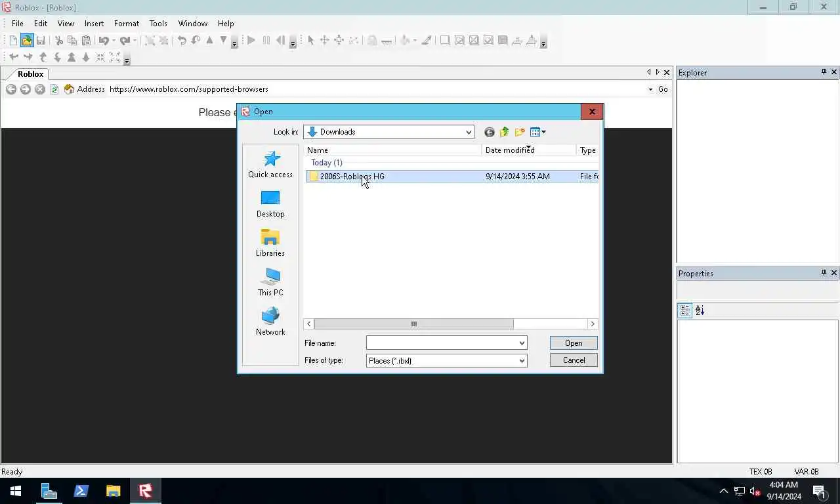
Task: Expand the Undo history dropdown arrow
Action: [114, 41]
